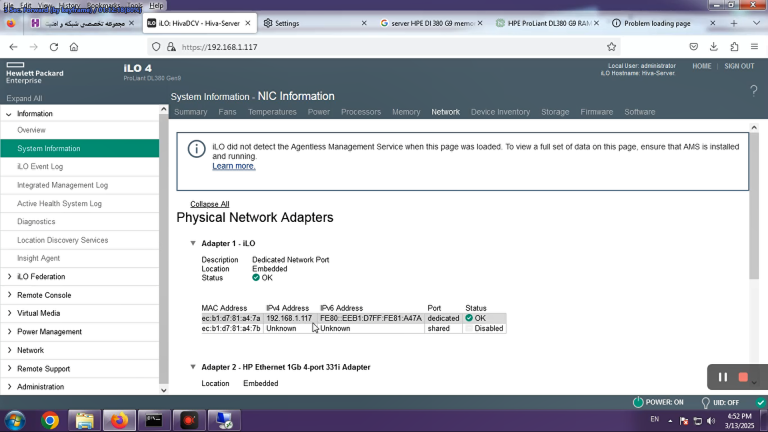This screenshot has height=432, width=768.
Task: Open Active Health System Log
Action: point(59,203)
